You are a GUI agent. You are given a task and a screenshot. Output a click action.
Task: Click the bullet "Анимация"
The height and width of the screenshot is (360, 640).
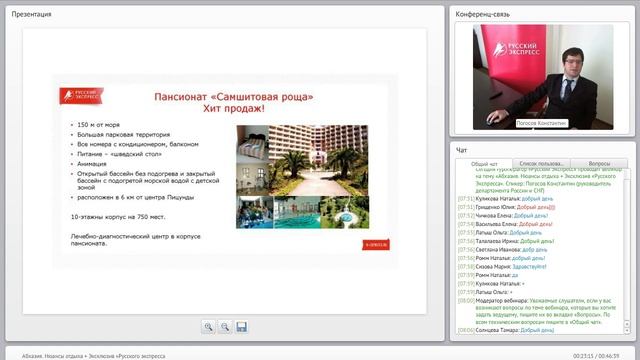click(x=92, y=164)
